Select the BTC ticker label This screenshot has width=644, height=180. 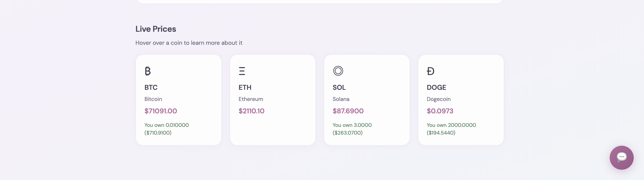151,87
